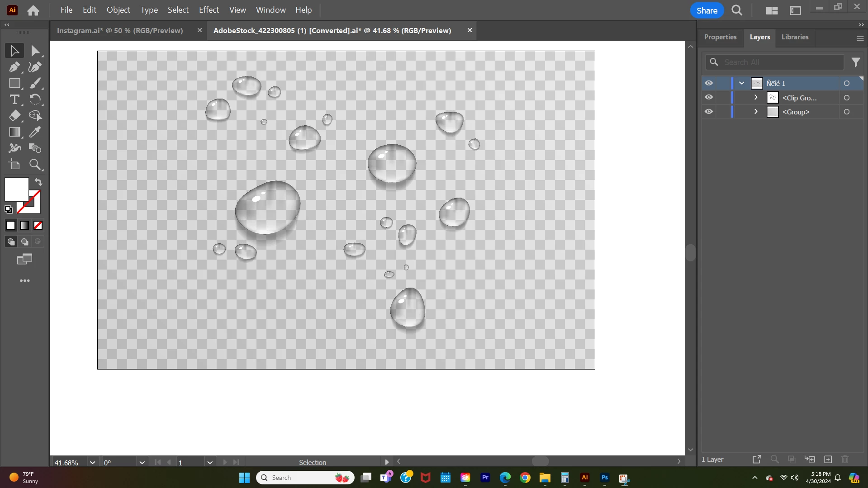
Task: Collapse the top layer in Layers panel
Action: coord(742,83)
